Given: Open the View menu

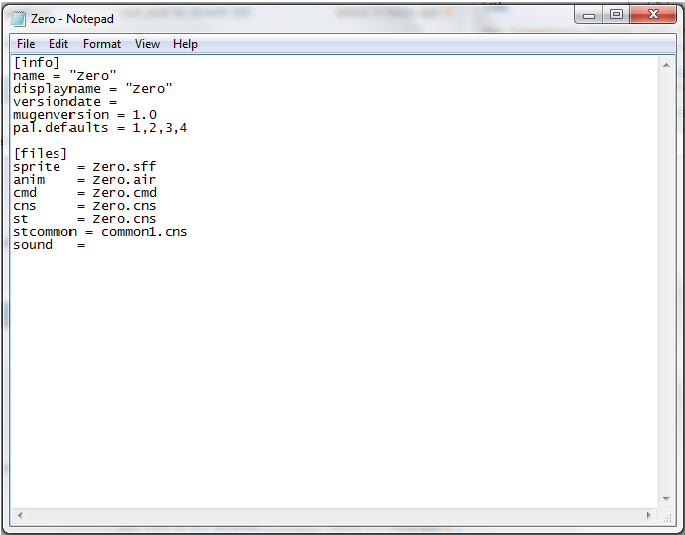Looking at the screenshot, I should tap(147, 44).
